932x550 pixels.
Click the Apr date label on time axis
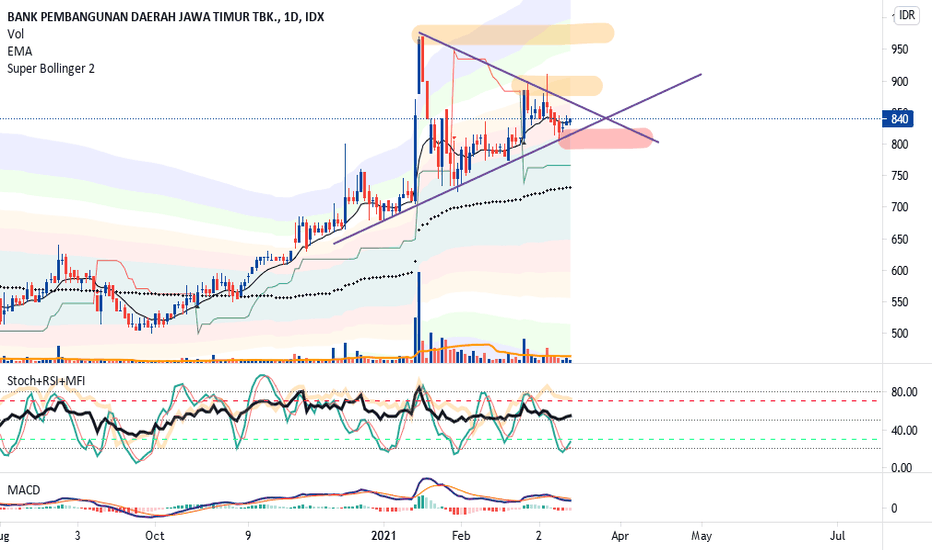[620, 536]
